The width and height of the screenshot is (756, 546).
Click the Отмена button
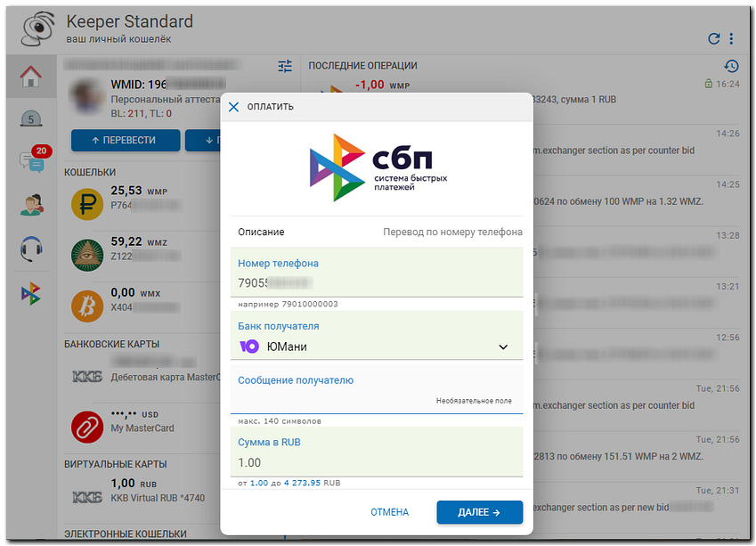[x=389, y=512]
